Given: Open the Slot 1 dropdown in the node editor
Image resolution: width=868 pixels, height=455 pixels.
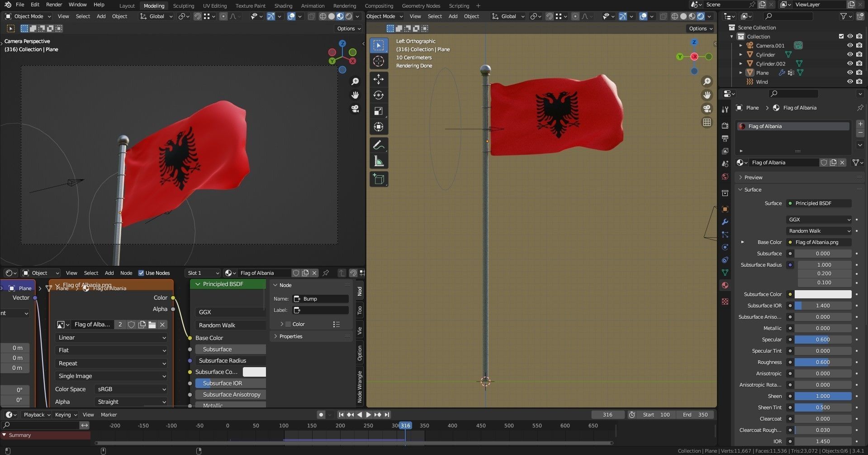Looking at the screenshot, I should (203, 273).
